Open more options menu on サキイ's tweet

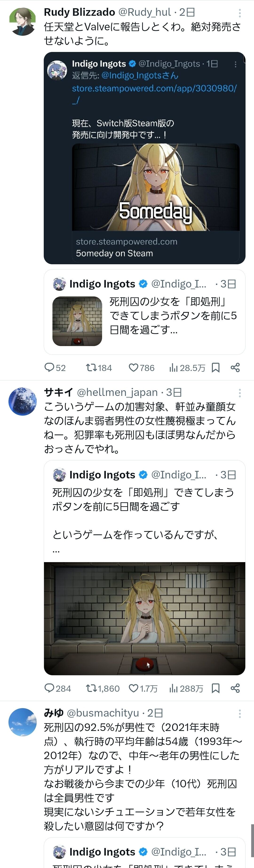click(239, 393)
